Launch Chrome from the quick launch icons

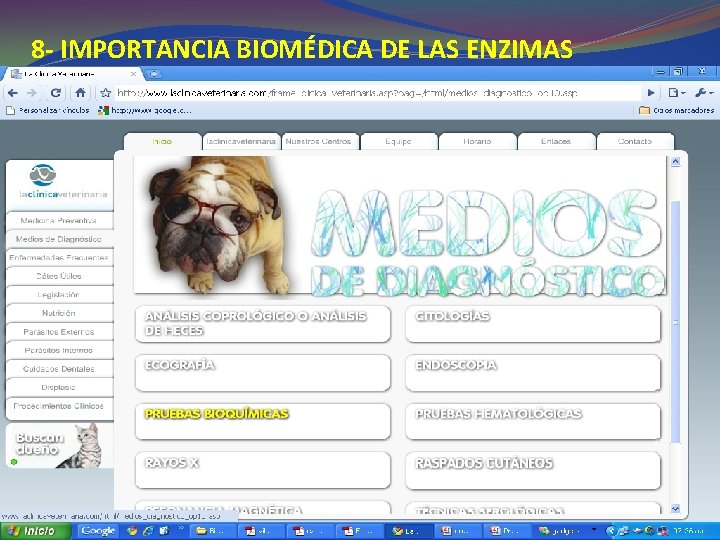click(x=132, y=531)
